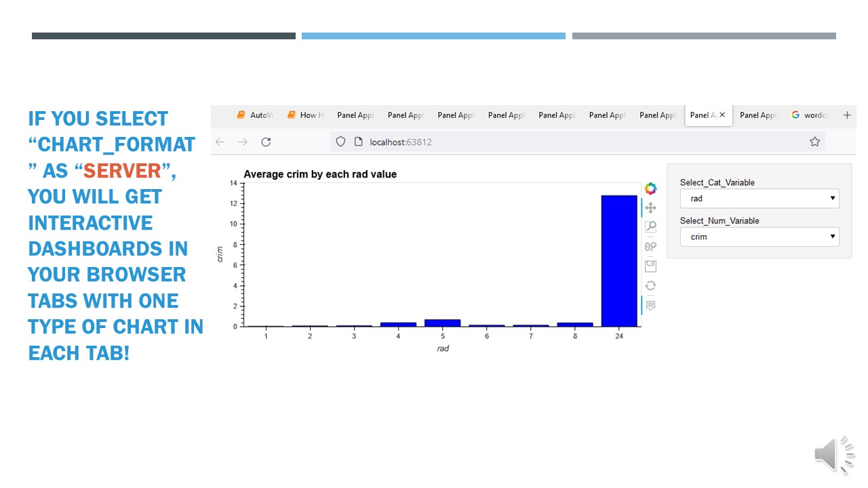Viewport: 868px width, 488px height.
Task: Select the Pan tool in chart toolbar
Action: (650, 207)
